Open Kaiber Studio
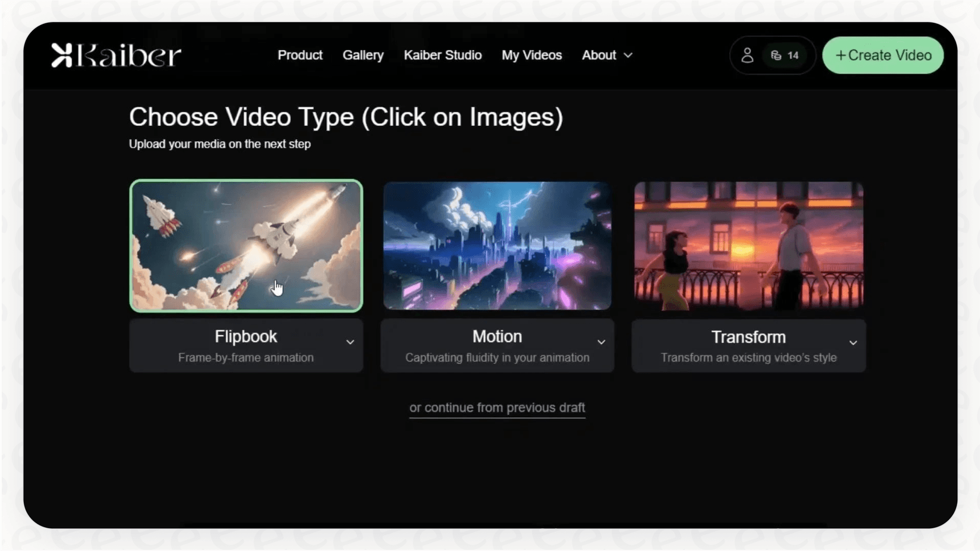Screen dimensions: 980x551 coord(443,55)
